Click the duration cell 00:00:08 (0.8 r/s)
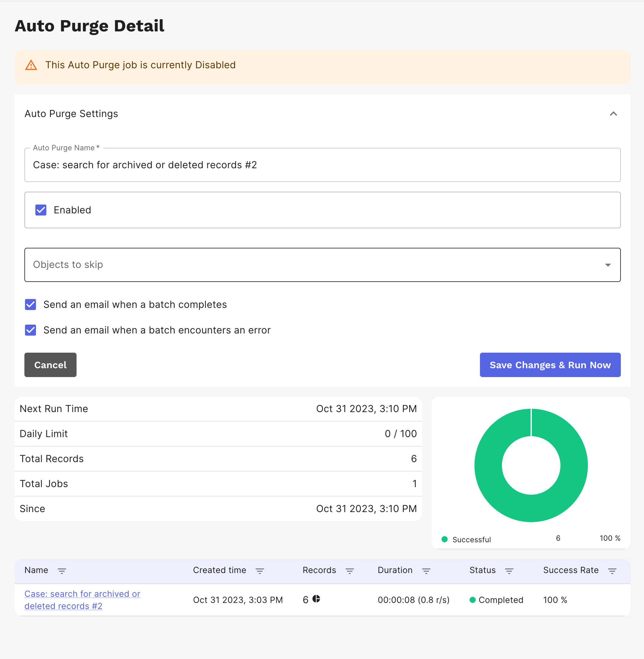Viewport: 644px width, 659px height. click(x=413, y=600)
